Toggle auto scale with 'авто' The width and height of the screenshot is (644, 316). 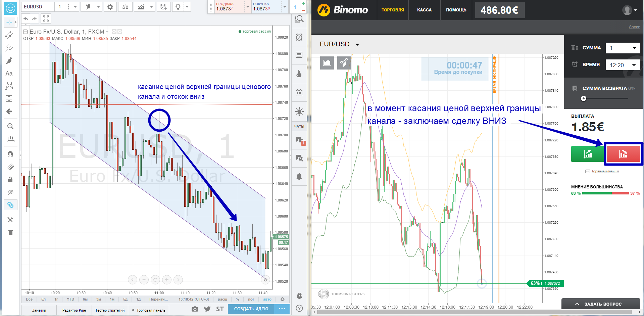coord(267,299)
